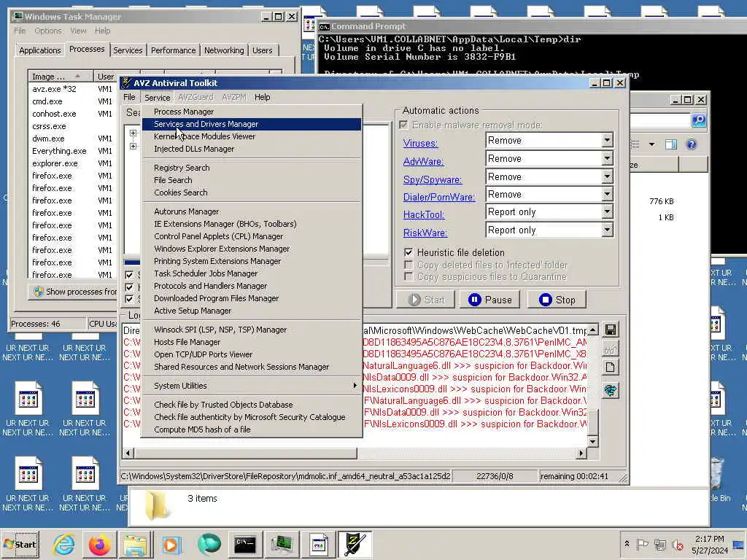Switch to Command Prompt via the taskbar
The image size is (747, 560).
[245, 544]
